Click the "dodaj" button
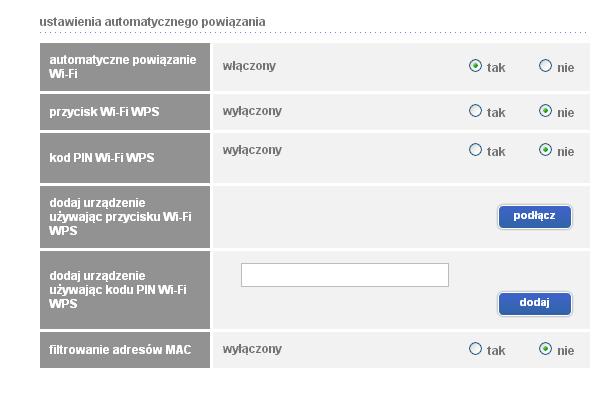This screenshot has width=603, height=416. point(534,303)
